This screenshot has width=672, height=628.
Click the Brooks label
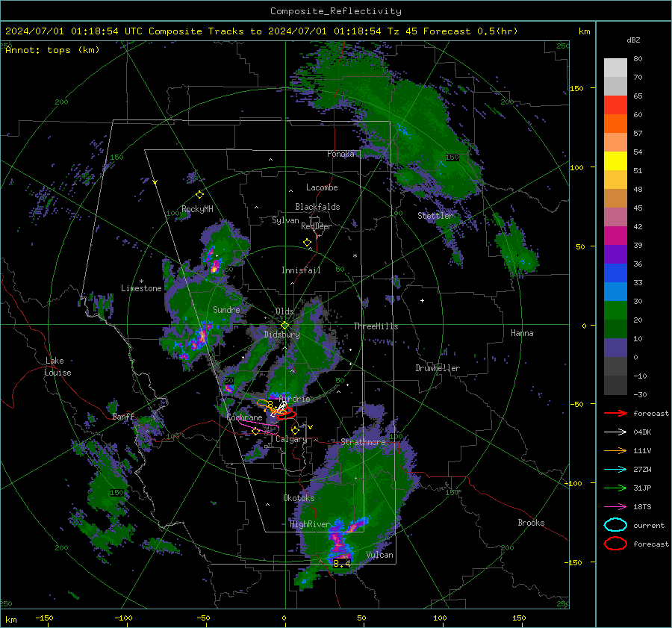pos(531,523)
